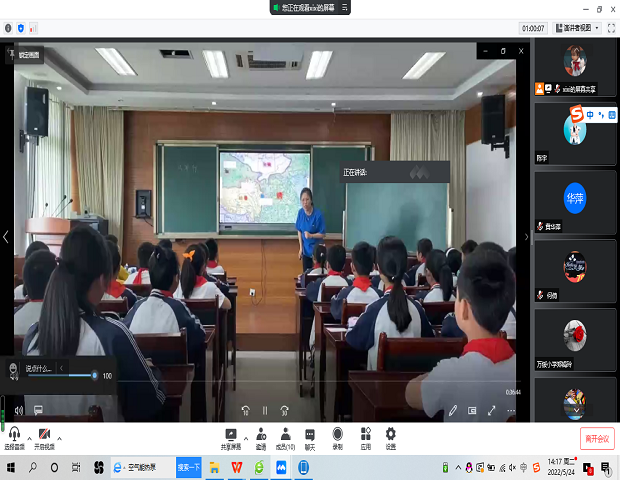Click the blue search button on the taskbar
Viewport: 620px width, 480px height.
[189, 468]
